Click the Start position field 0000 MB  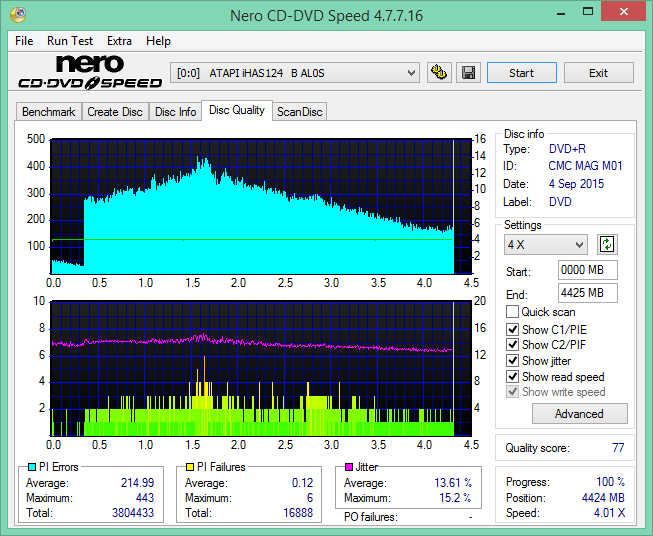point(588,270)
